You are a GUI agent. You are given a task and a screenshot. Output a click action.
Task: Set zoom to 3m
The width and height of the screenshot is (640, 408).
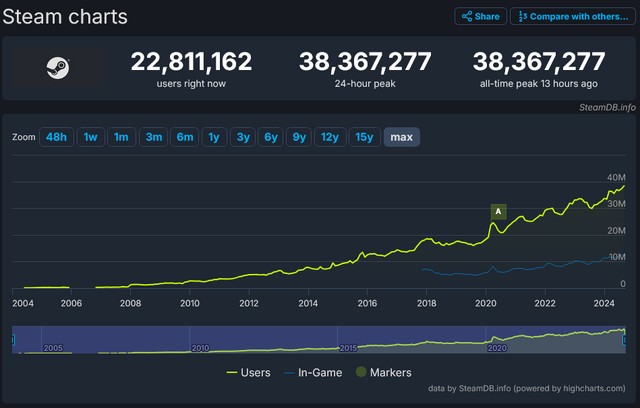[x=154, y=137]
